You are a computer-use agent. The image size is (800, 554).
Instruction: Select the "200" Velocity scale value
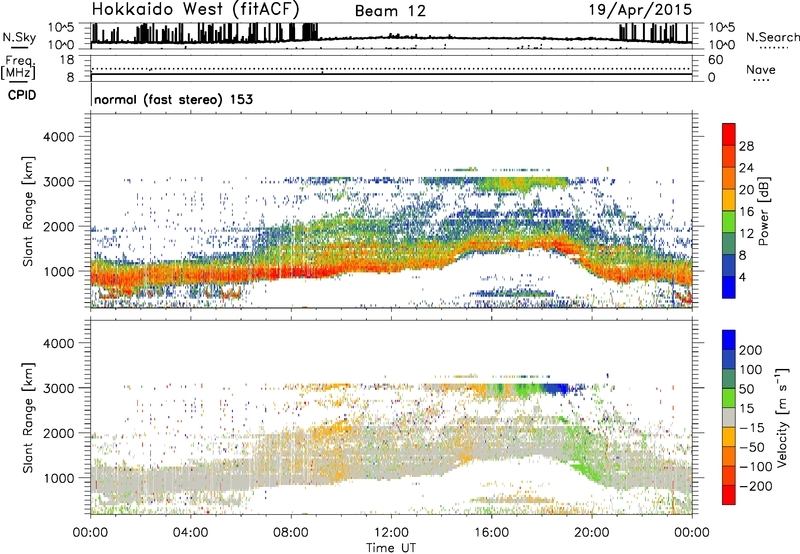751,350
